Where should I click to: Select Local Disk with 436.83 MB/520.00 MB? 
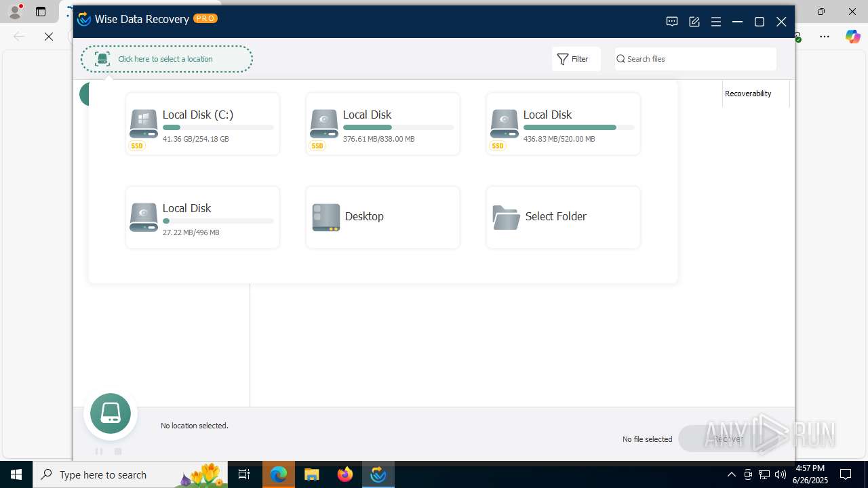pos(564,124)
